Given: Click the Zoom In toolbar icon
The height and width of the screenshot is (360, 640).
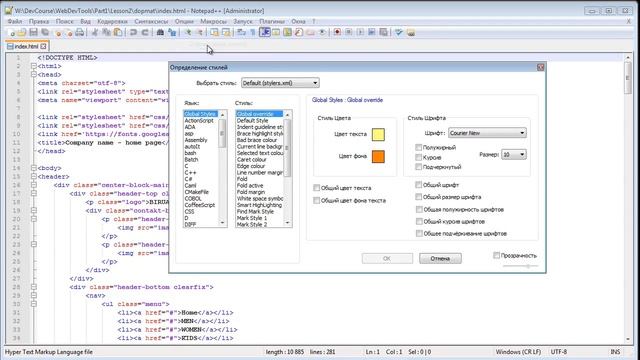Looking at the screenshot, I should [188, 33].
